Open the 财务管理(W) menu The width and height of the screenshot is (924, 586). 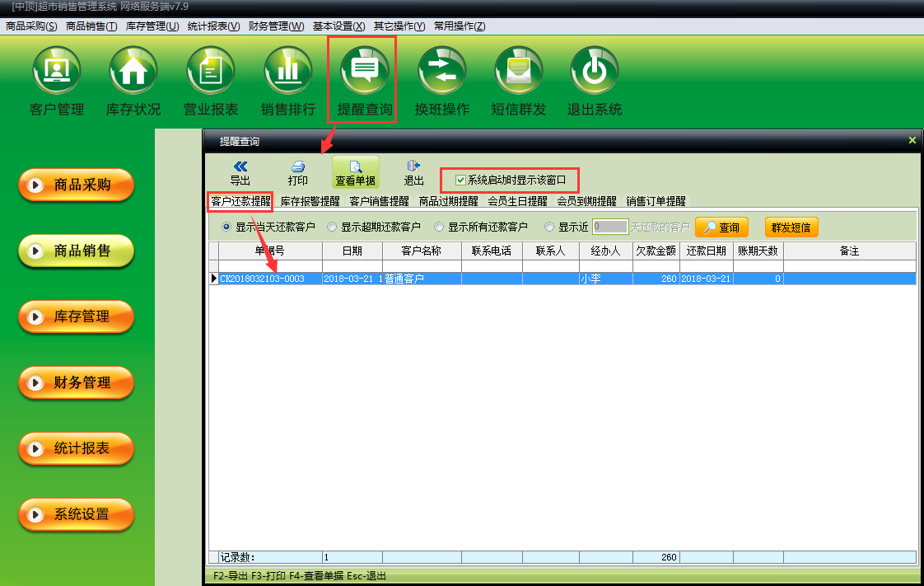[276, 26]
